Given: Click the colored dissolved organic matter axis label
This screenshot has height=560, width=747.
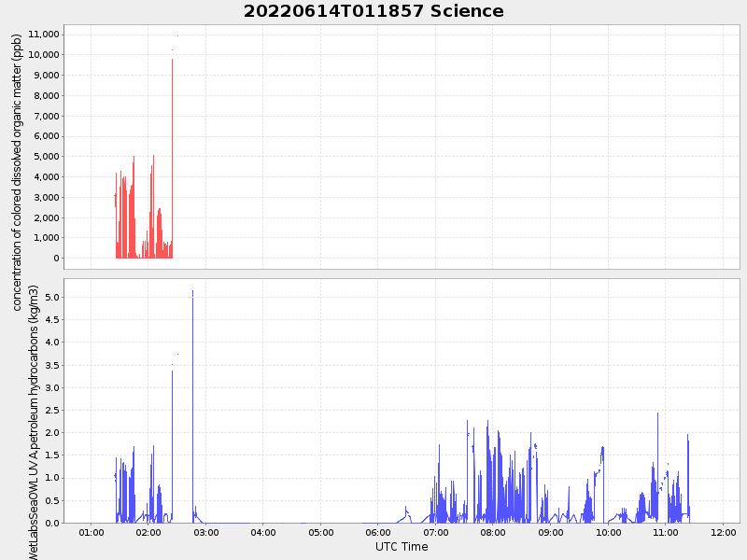Looking at the screenshot, I should point(17,172).
